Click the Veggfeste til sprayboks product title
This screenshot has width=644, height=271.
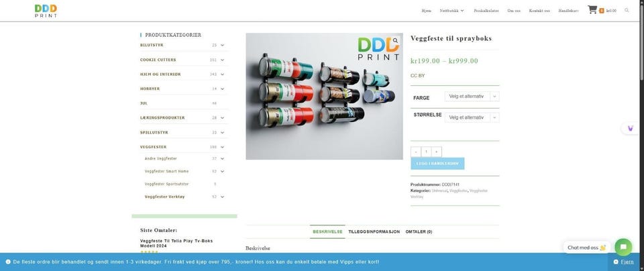pyautogui.click(x=451, y=38)
